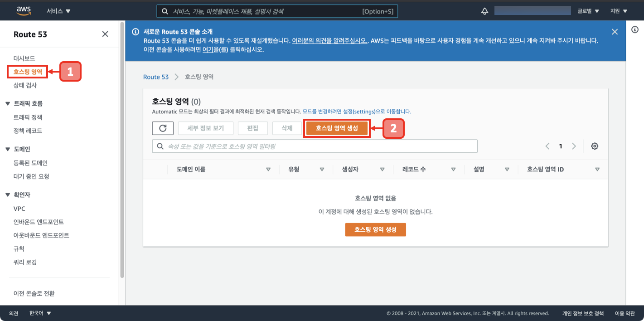Viewport: 644px width, 321px height.
Task: Open 등록된 도메인 in sidebar
Action: tap(31, 163)
